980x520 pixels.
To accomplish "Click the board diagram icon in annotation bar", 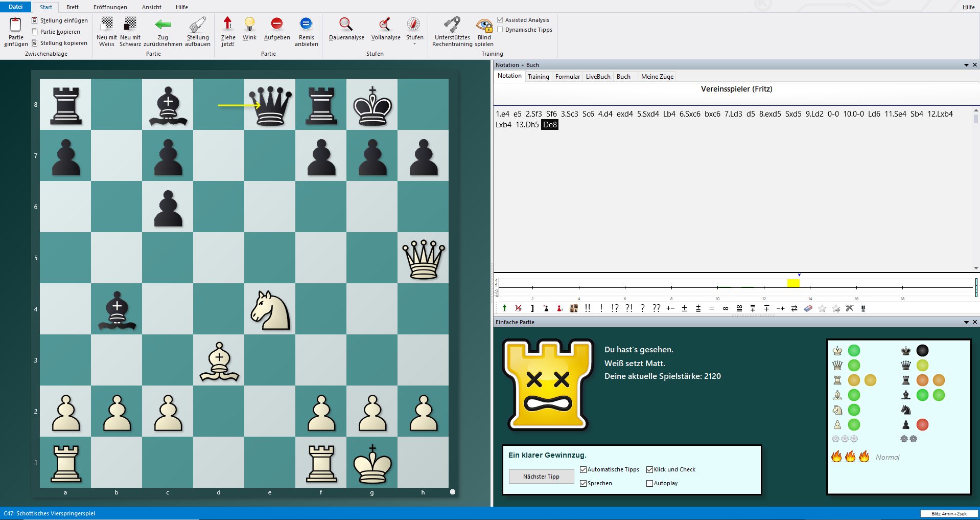I will [574, 308].
